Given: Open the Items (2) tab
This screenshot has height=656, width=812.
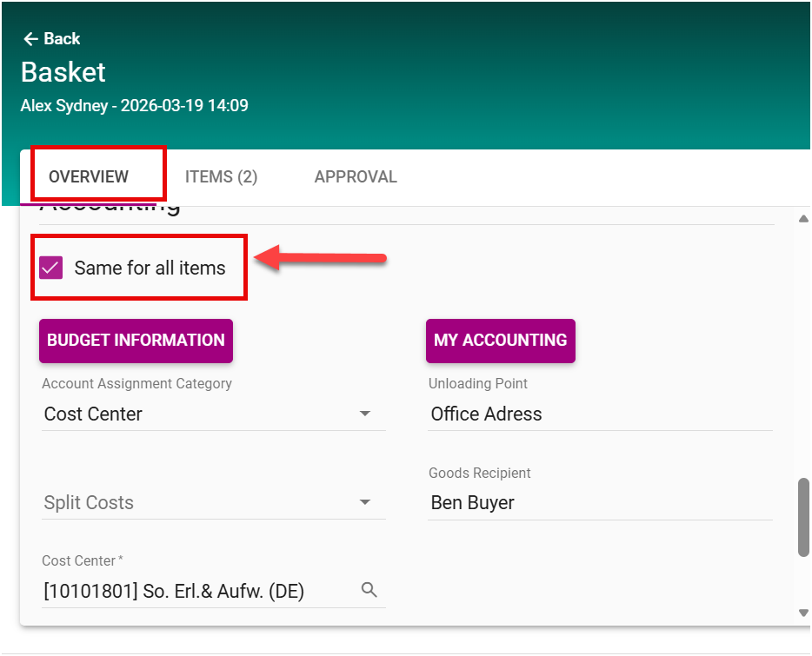Looking at the screenshot, I should point(221,176).
